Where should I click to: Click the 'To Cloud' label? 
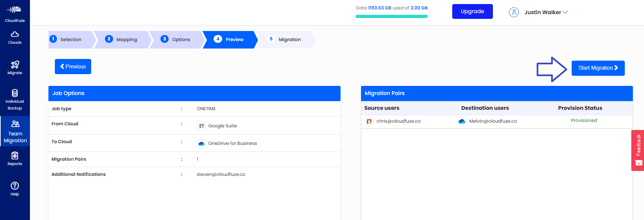pos(62,142)
